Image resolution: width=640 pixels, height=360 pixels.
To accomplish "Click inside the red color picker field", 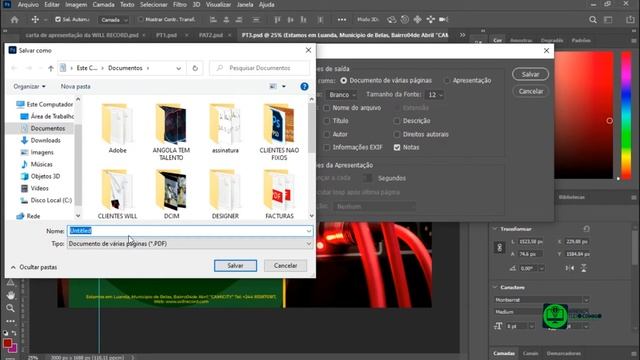I will 584,115.
